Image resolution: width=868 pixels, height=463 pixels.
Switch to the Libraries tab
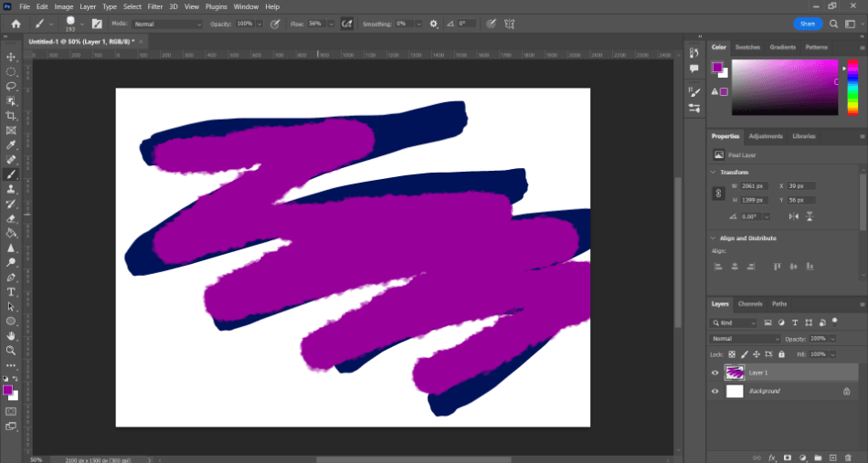pyautogui.click(x=804, y=136)
